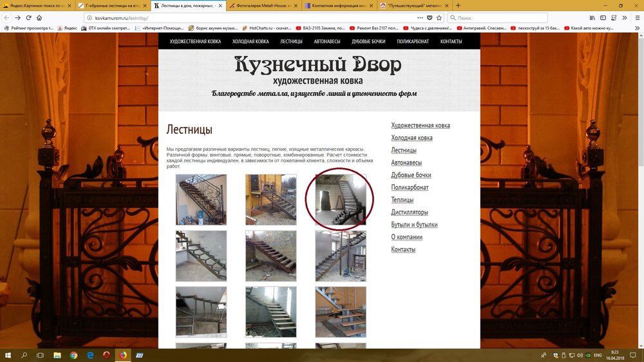This screenshot has height=362, width=644.
Task: Open bookmark HotCharts.ru
Action: pos(267,28)
